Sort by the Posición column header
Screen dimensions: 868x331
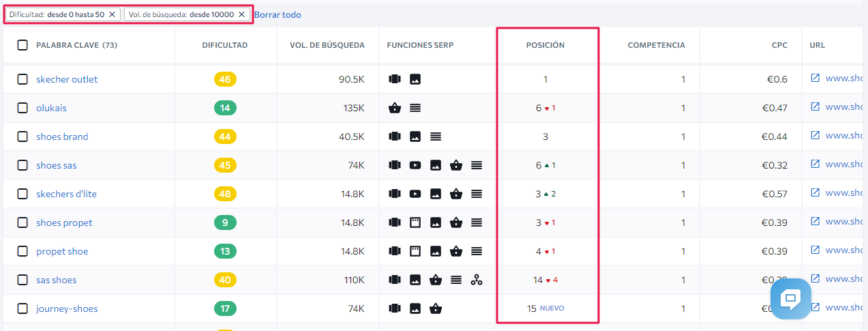tap(545, 45)
